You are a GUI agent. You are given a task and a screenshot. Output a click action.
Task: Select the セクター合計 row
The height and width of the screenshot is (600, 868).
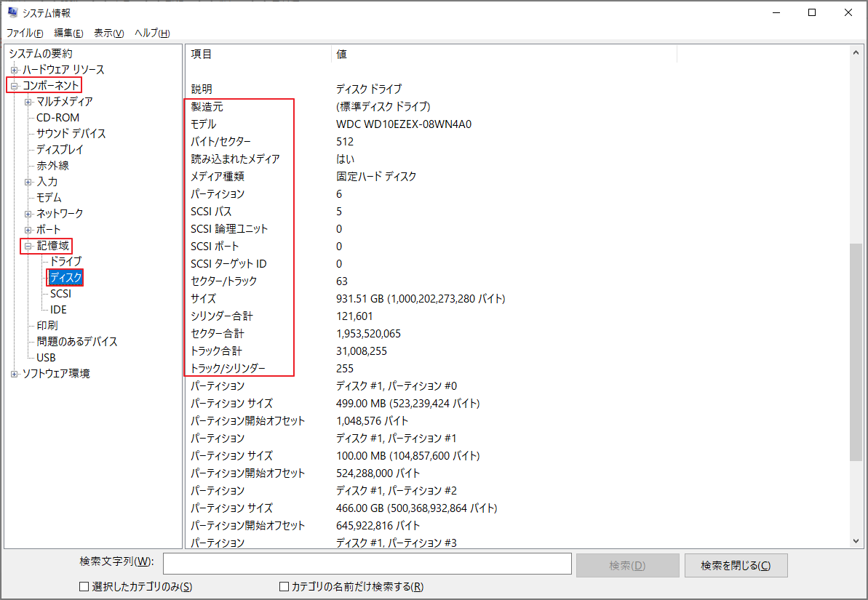[517, 334]
